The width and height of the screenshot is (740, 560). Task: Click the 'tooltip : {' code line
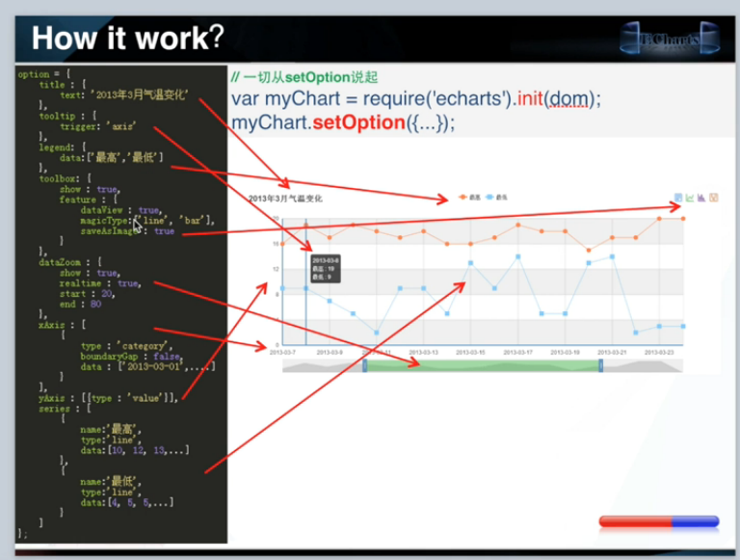tap(68, 116)
